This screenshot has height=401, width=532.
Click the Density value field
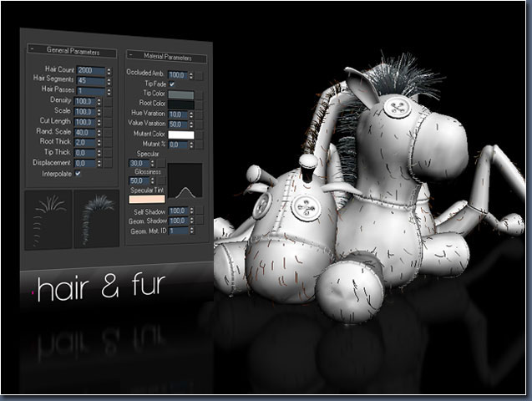tap(85, 101)
